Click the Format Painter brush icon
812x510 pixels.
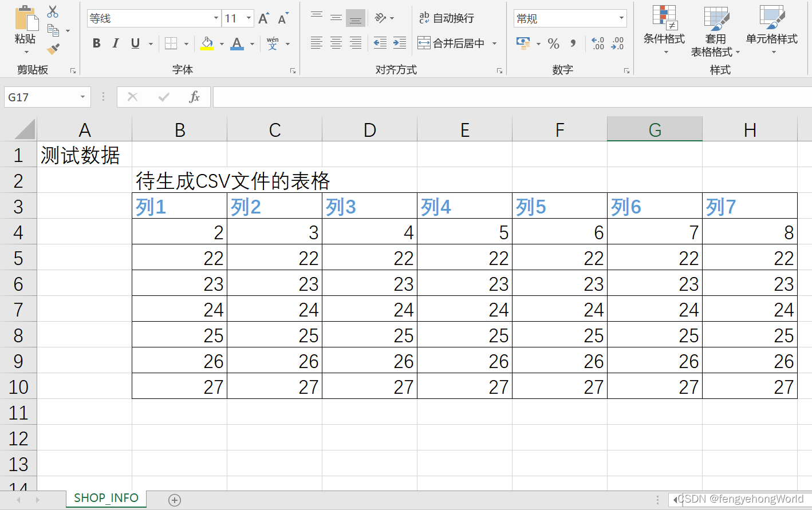pos(53,49)
